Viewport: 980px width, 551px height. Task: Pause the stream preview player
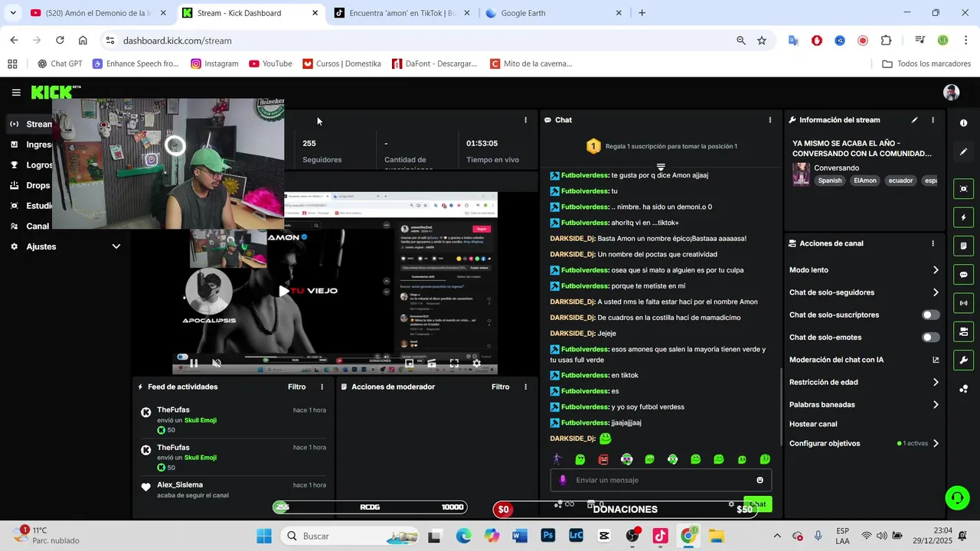pos(194,364)
